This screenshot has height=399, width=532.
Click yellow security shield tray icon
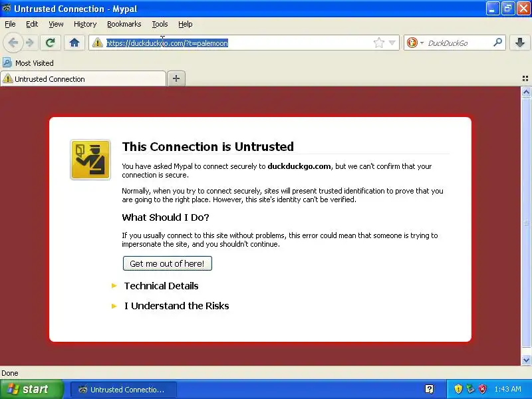click(x=458, y=389)
